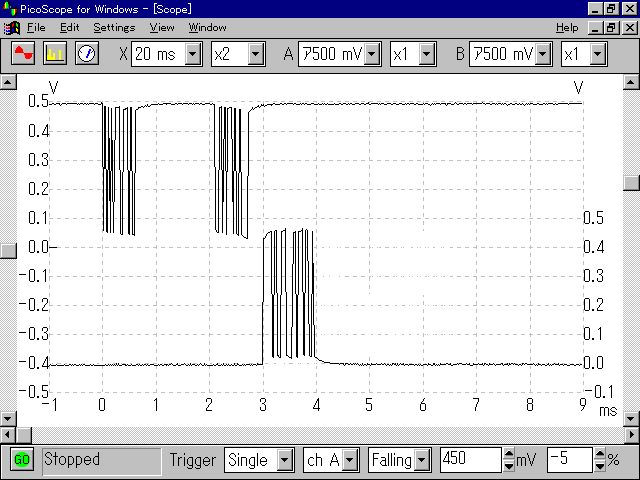Screen dimensions: 640x480
Task: Expand the X timebase 20 ms dropdown
Action: coord(193,54)
